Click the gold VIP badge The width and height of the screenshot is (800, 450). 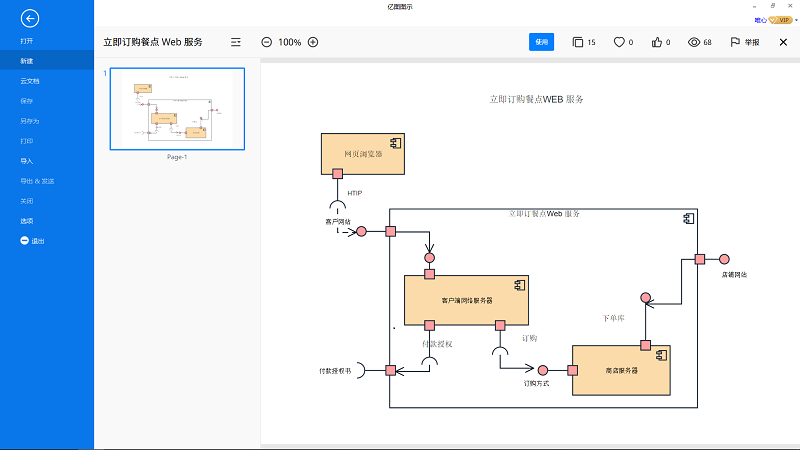coord(780,20)
